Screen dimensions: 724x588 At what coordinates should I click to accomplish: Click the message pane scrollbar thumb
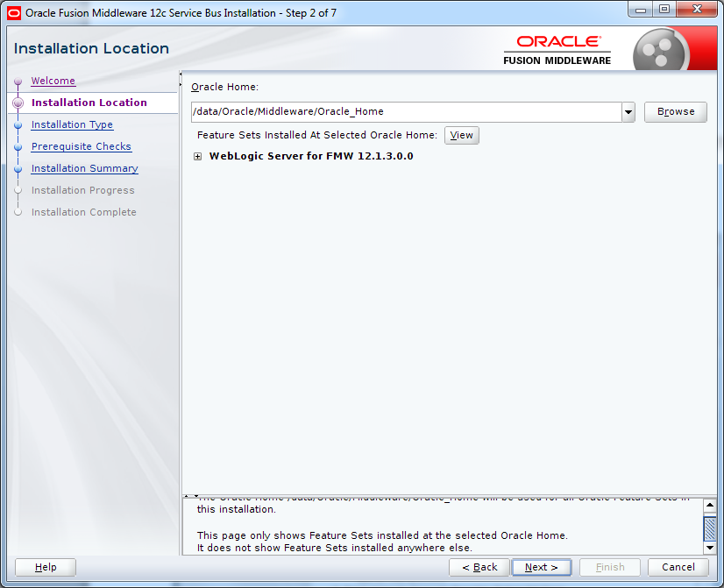[x=710, y=528]
